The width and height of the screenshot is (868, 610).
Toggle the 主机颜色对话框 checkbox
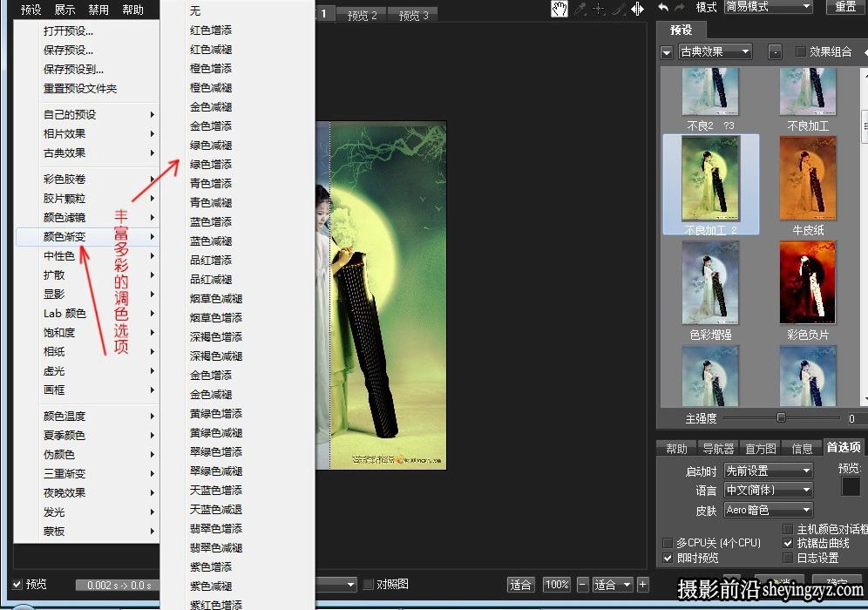(788, 529)
